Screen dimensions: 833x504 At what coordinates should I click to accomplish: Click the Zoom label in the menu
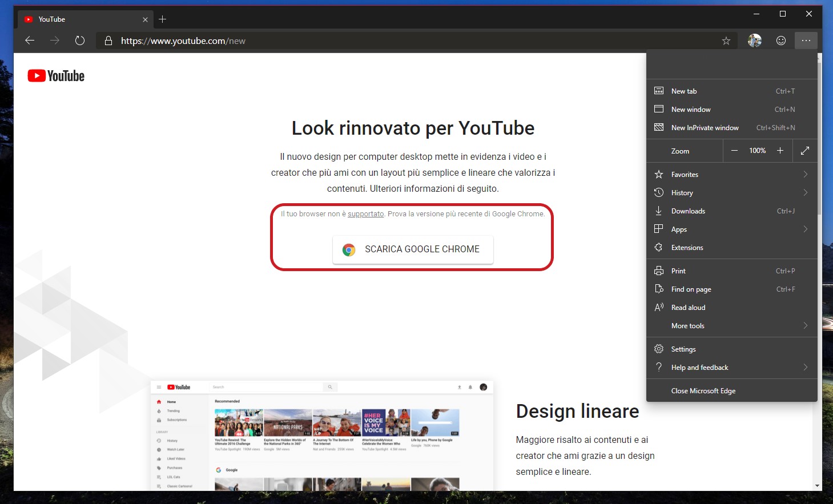click(x=680, y=151)
